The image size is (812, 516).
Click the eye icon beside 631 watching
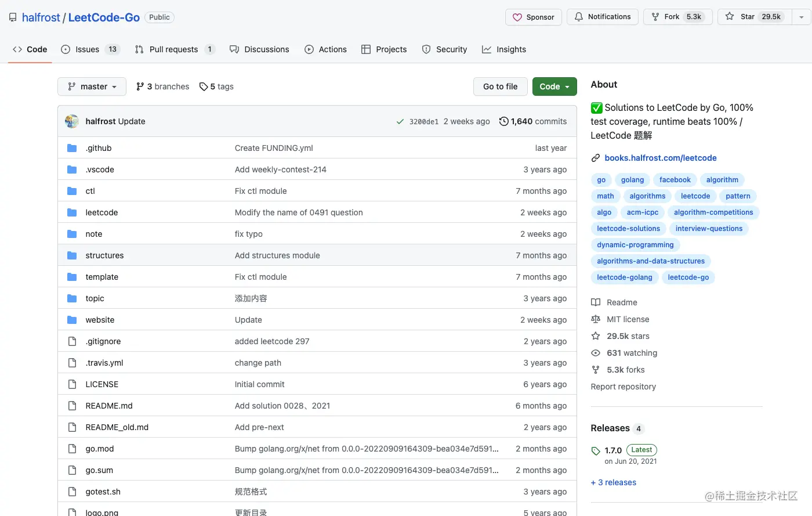tap(596, 353)
